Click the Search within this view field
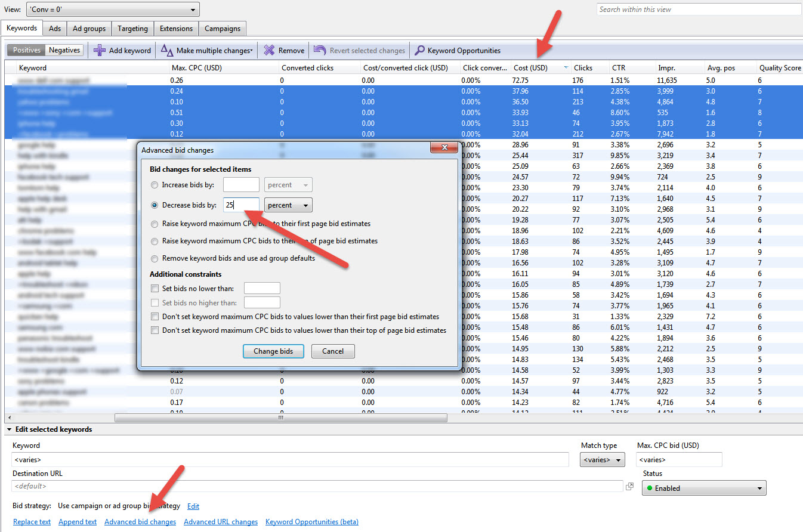803x532 pixels. [699, 10]
